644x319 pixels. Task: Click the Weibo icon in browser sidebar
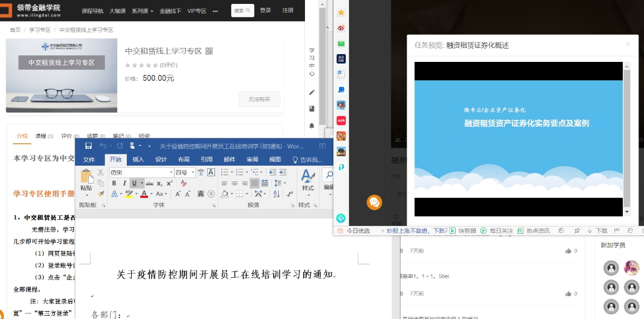341,28
